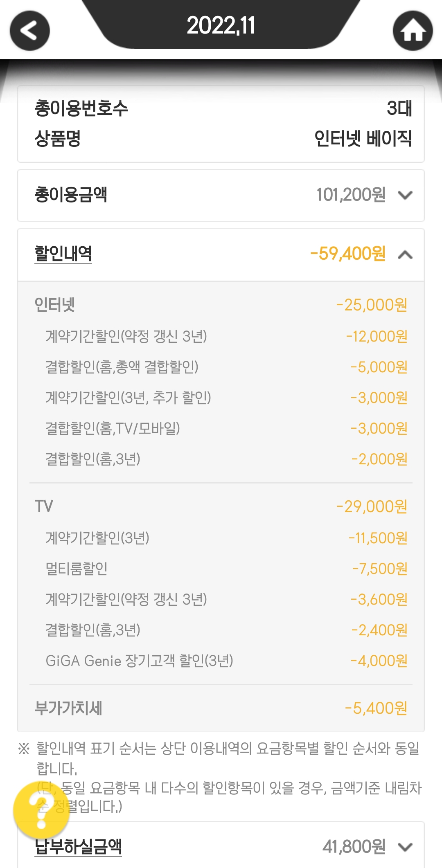Tap the -59,400원 discount total

[x=348, y=254]
